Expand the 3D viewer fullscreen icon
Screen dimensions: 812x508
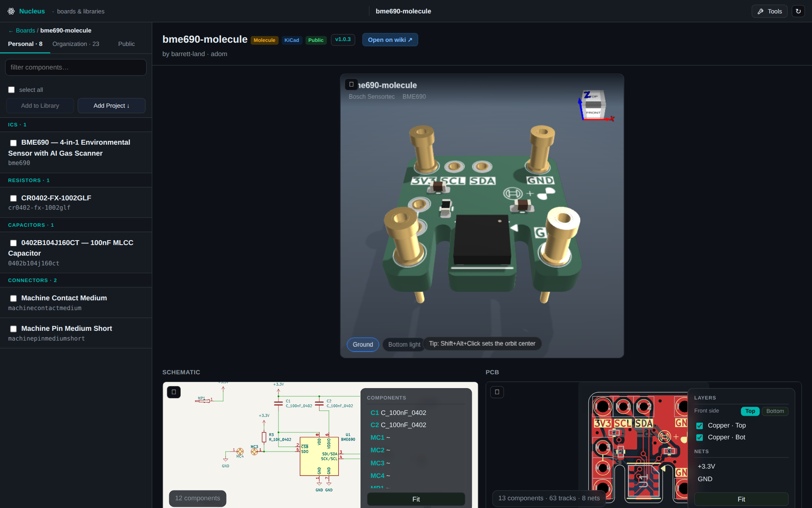click(x=352, y=85)
